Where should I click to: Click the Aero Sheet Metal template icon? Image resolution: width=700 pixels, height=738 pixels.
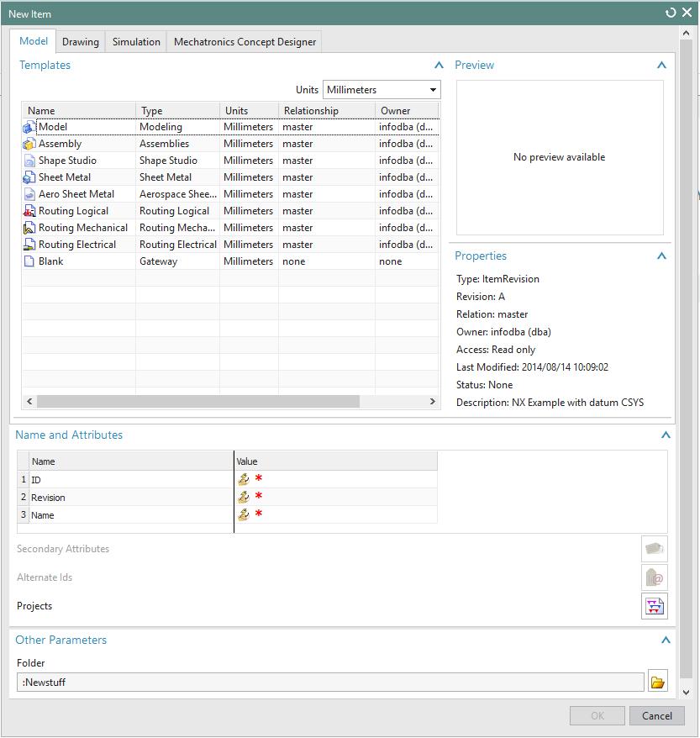tap(29, 194)
